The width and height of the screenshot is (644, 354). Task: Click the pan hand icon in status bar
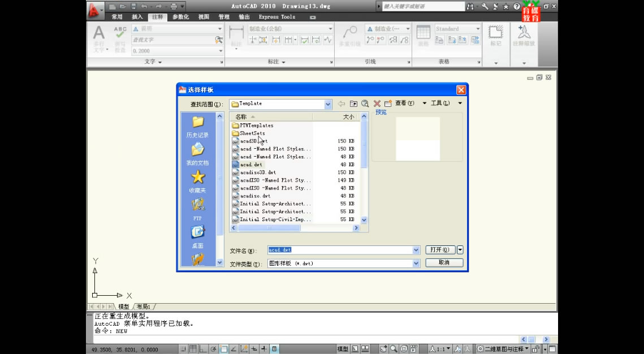coord(383,349)
